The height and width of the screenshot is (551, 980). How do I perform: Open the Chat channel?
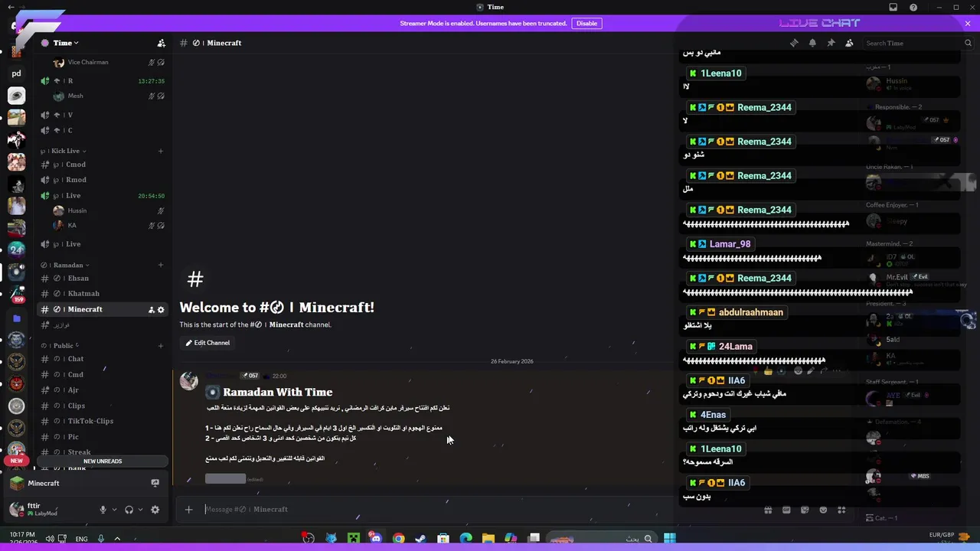point(103,359)
